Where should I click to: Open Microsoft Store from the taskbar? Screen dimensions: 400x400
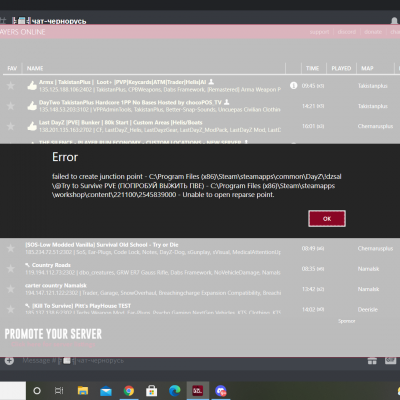pyautogui.click(x=152, y=390)
